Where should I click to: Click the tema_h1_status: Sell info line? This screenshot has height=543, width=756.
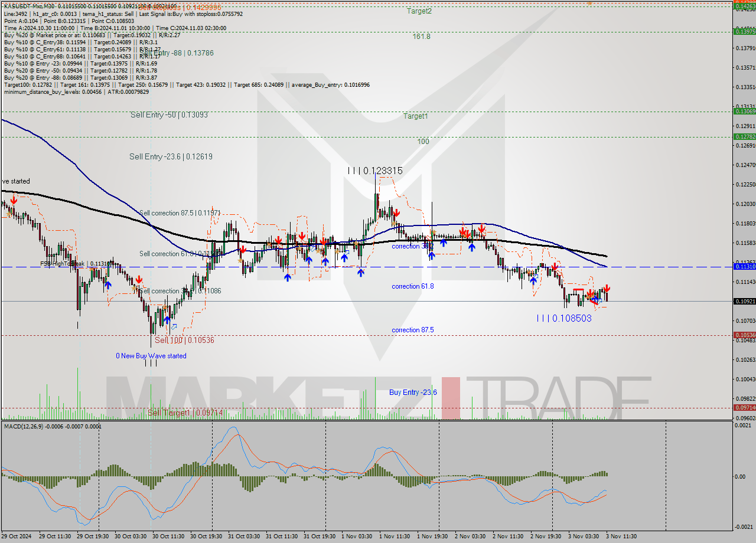coord(123,14)
